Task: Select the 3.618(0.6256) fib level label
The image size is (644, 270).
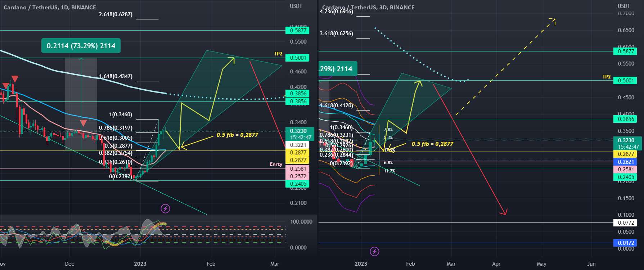Action: [336, 33]
